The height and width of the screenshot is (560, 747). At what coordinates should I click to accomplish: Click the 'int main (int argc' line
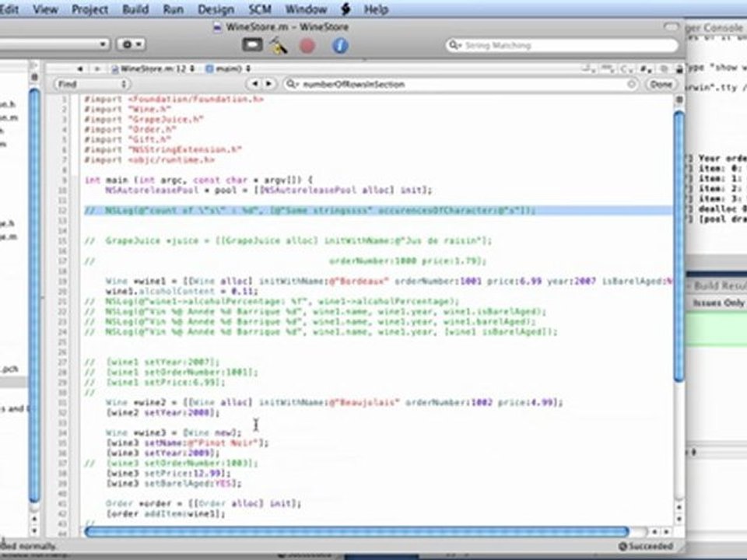tap(198, 180)
